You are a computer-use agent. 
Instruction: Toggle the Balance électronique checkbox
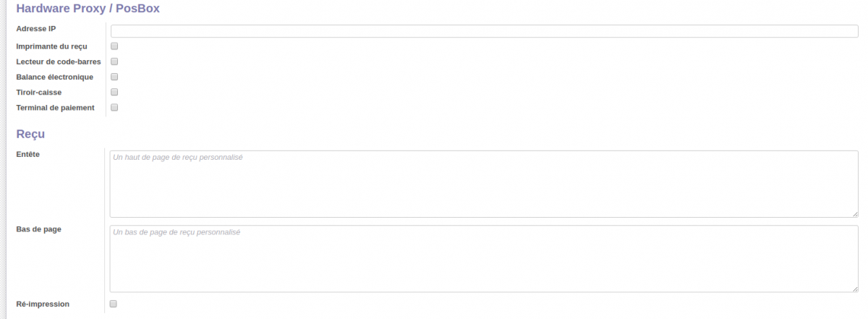114,77
